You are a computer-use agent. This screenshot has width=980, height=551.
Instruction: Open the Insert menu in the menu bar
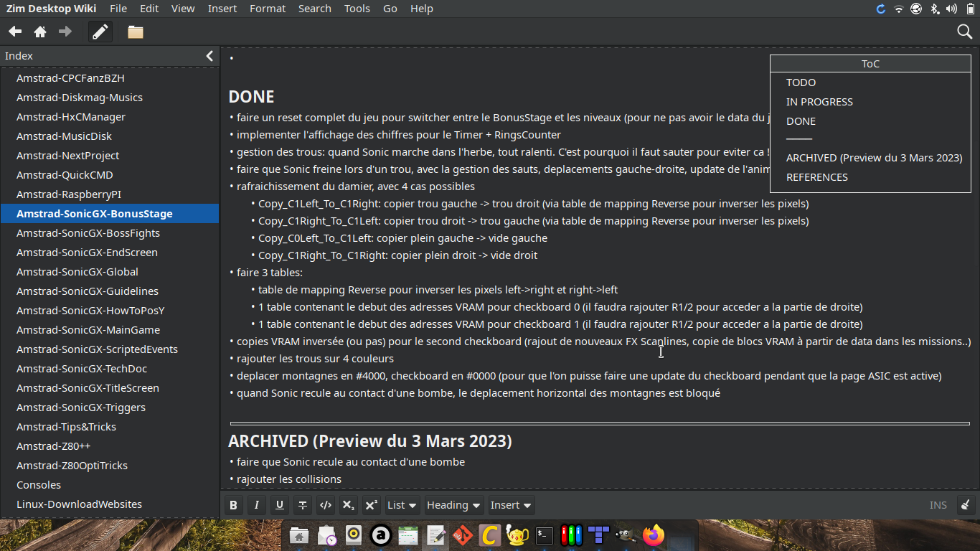(222, 9)
